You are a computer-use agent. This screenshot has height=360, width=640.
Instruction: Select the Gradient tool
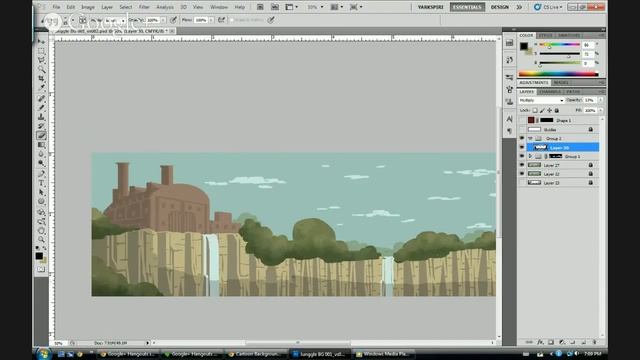(x=41, y=144)
